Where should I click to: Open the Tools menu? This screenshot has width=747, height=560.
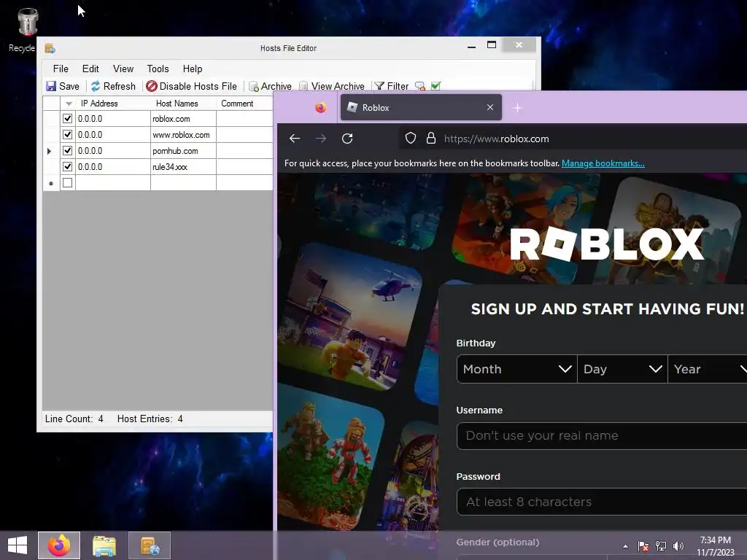pyautogui.click(x=158, y=69)
